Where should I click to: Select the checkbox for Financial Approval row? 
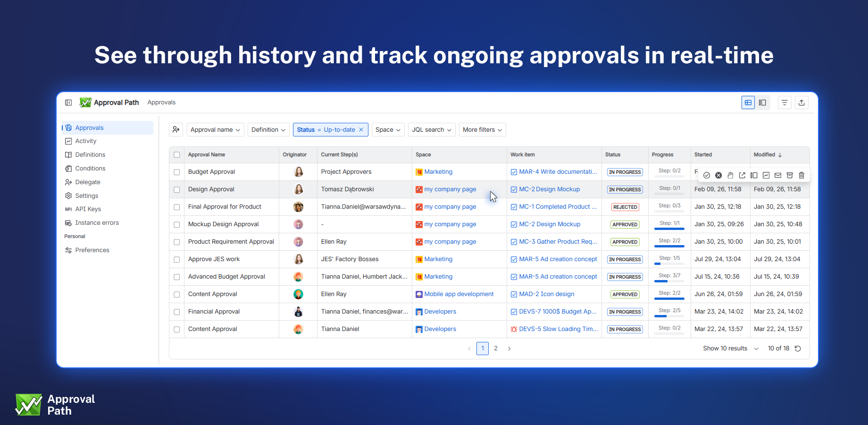tap(177, 312)
